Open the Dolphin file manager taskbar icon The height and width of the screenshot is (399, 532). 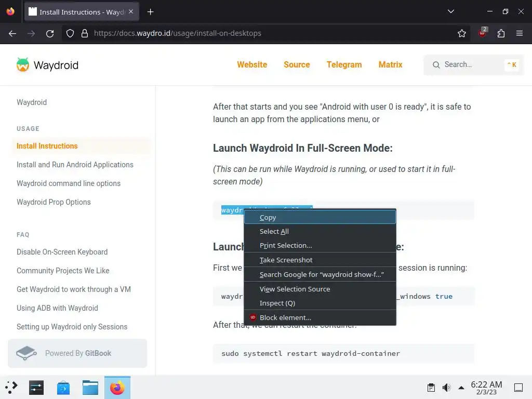[90, 388]
